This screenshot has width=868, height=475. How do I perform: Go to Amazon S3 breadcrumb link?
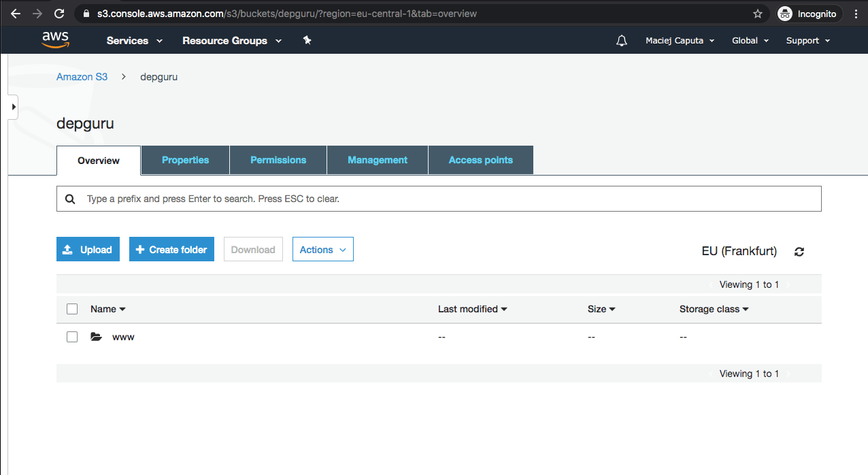[82, 77]
